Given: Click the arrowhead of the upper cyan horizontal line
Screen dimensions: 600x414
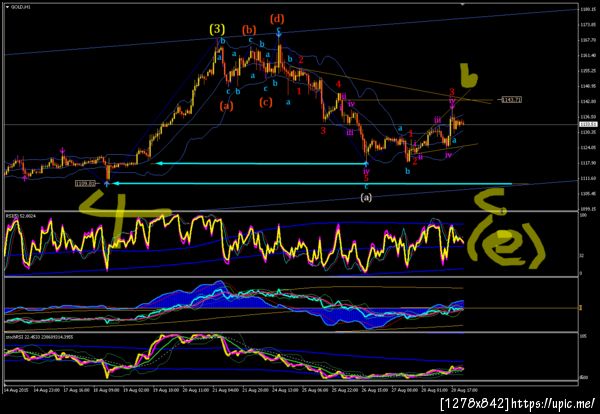Looking at the screenshot, I should [160, 163].
